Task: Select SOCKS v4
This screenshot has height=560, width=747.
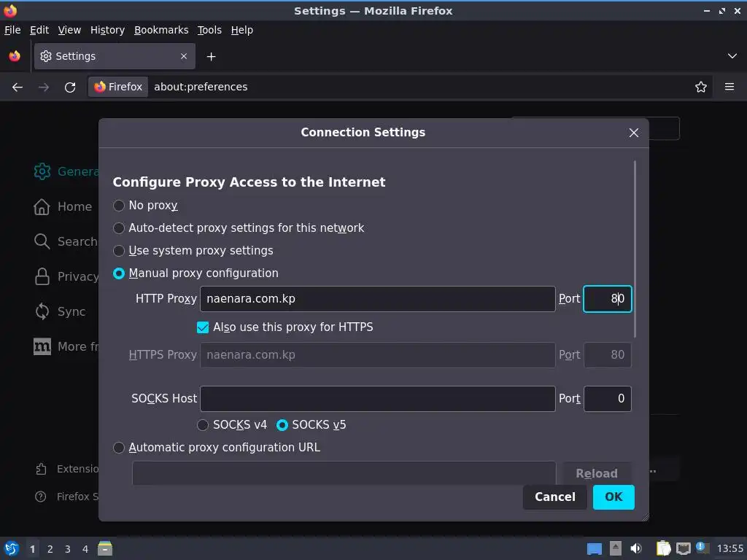Action: coord(203,425)
